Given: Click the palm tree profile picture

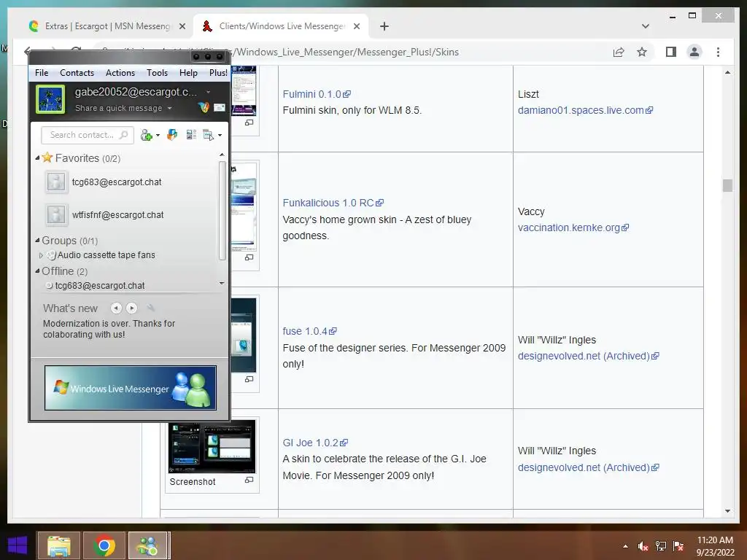Looking at the screenshot, I should (50, 99).
